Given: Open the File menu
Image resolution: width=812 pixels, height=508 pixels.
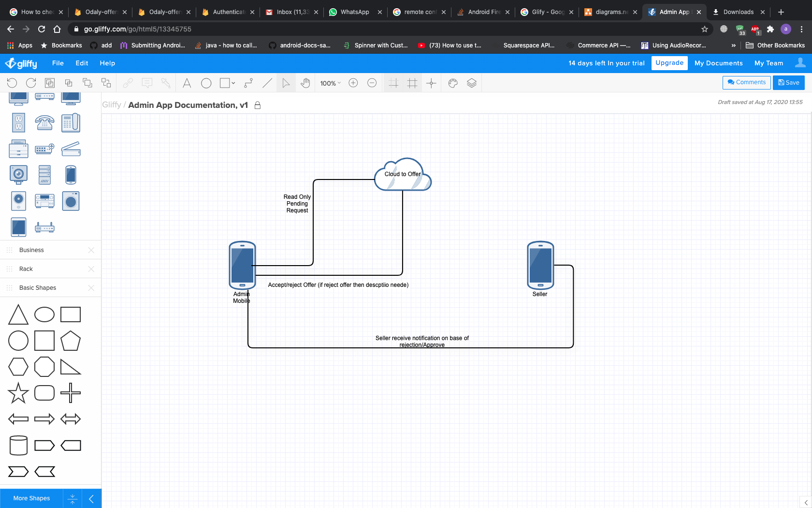Looking at the screenshot, I should click(x=58, y=63).
